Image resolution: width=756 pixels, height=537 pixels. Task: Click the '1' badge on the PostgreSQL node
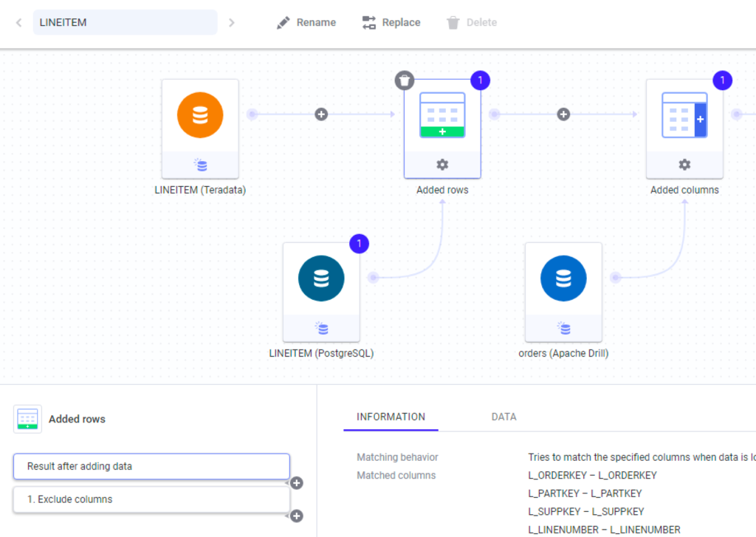359,243
